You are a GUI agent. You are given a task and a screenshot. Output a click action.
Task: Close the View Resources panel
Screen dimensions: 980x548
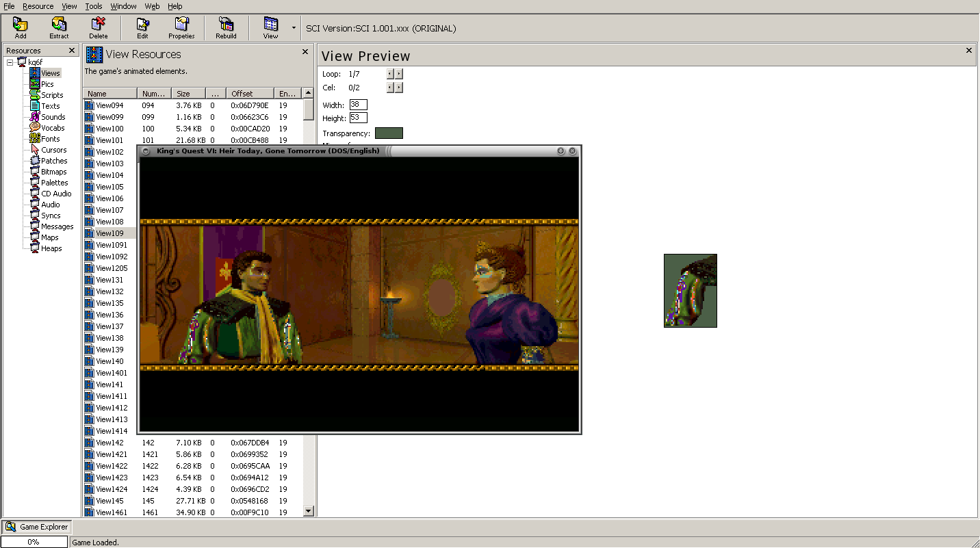[x=305, y=51]
